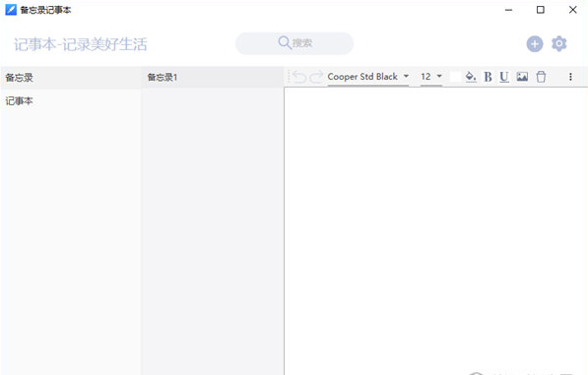Select the 记事本 category

[71, 100]
